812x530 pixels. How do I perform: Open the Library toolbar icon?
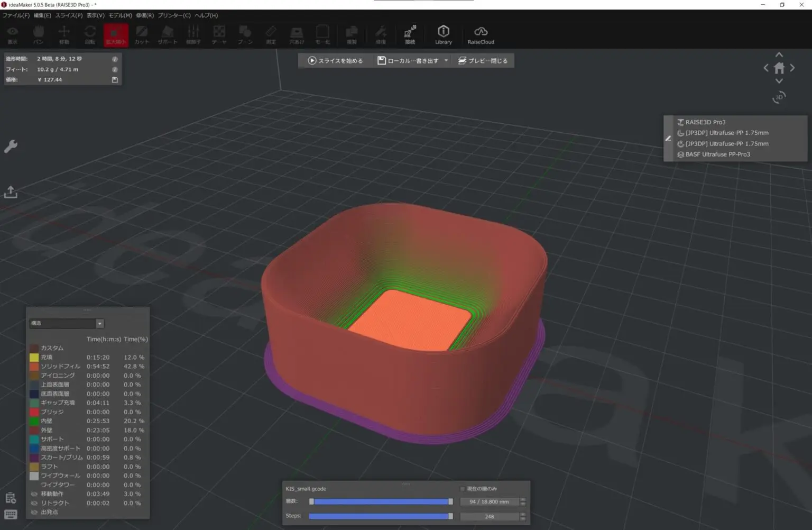click(x=443, y=35)
